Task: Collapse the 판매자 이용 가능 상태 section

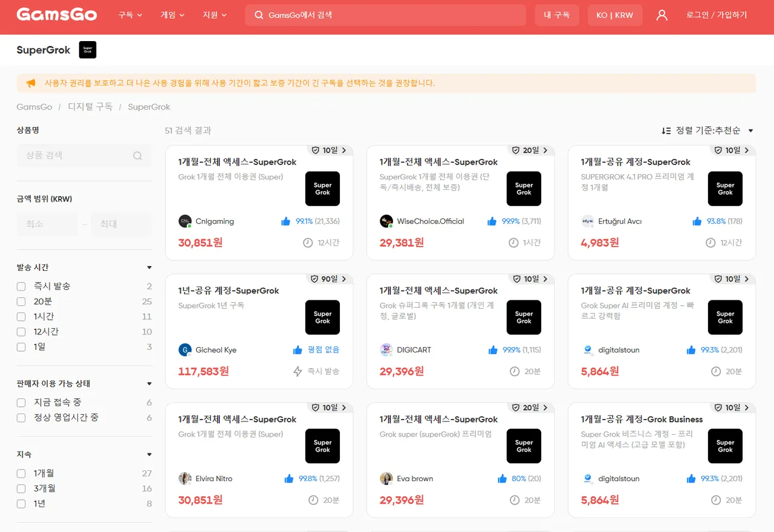Action: click(149, 383)
